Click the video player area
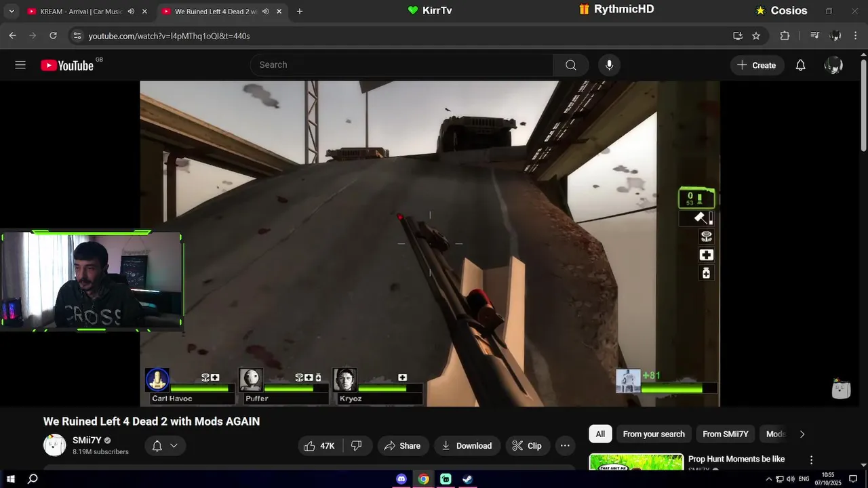Image resolution: width=868 pixels, height=488 pixels. pyautogui.click(x=430, y=244)
